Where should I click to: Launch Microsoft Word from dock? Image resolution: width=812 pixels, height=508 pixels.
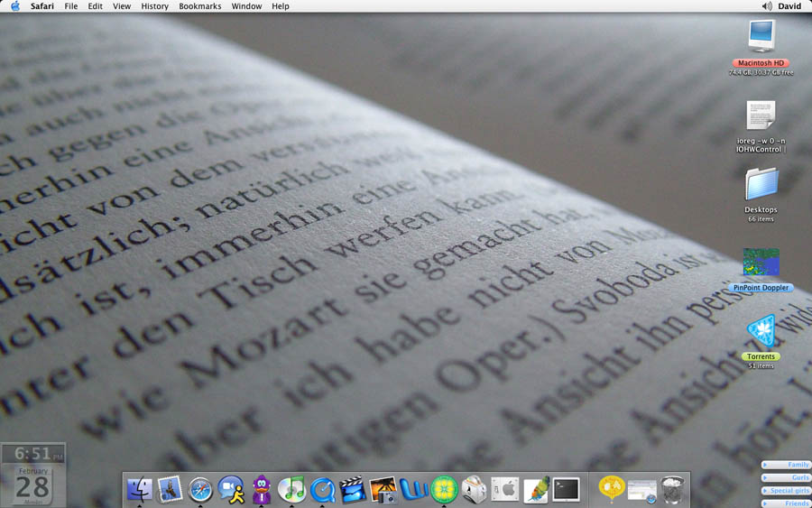[x=414, y=489]
